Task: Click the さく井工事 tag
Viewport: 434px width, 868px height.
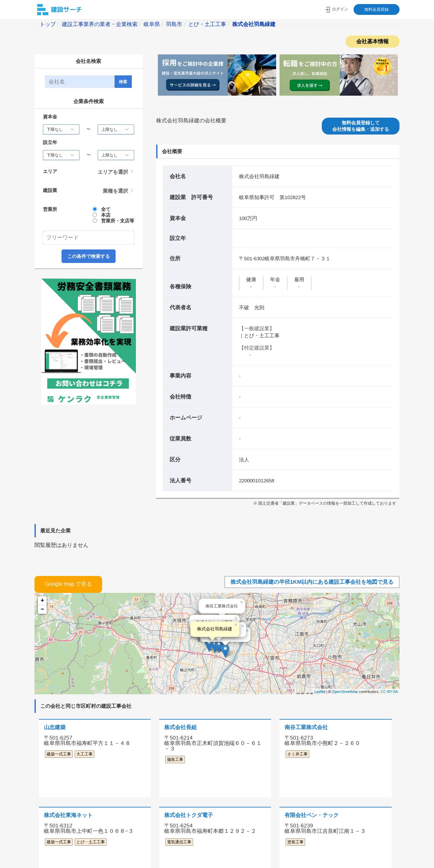Action: coord(297,754)
